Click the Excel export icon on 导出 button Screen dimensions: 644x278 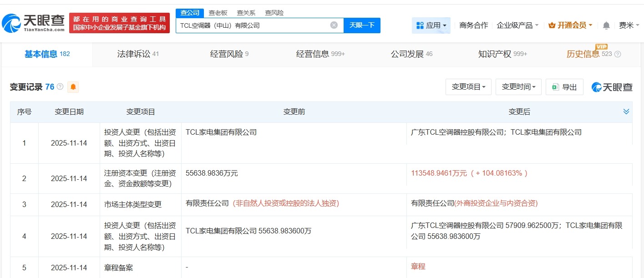click(x=556, y=86)
